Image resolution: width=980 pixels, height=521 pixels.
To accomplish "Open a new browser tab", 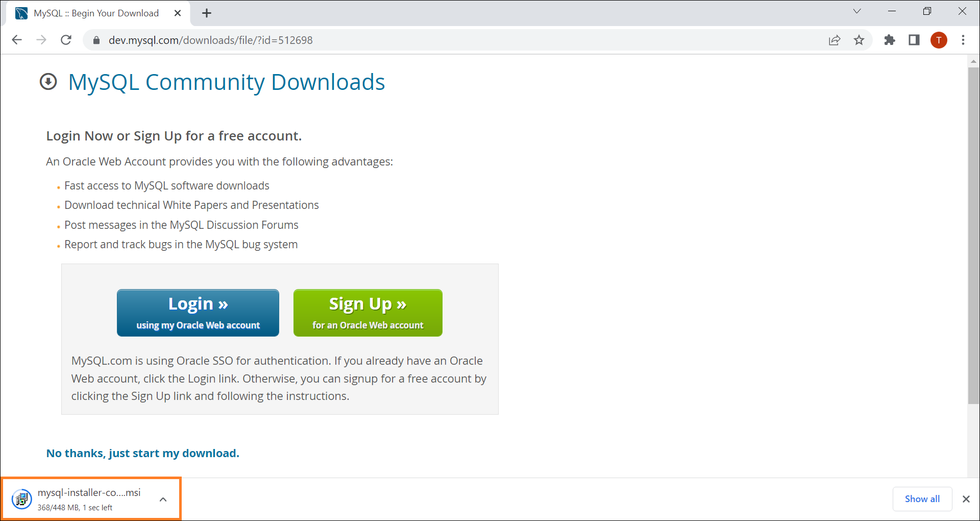I will pos(207,13).
